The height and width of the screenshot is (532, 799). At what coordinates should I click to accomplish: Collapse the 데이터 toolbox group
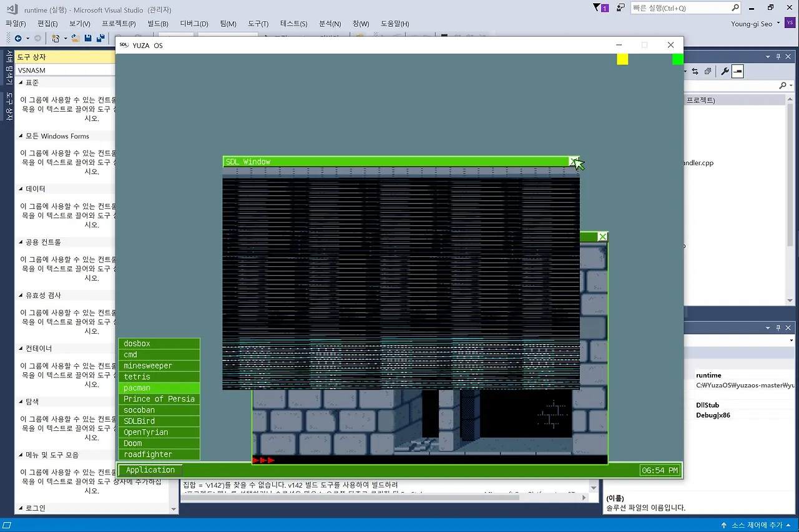[21, 188]
